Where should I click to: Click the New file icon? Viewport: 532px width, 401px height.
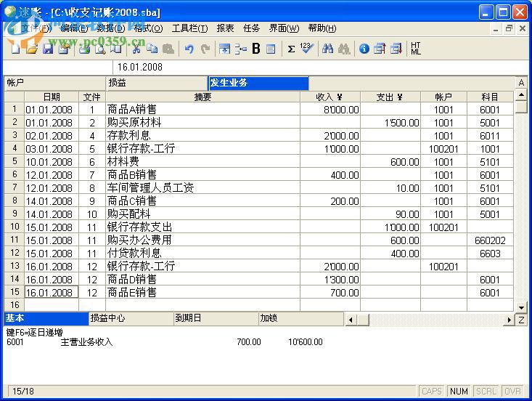pos(15,49)
